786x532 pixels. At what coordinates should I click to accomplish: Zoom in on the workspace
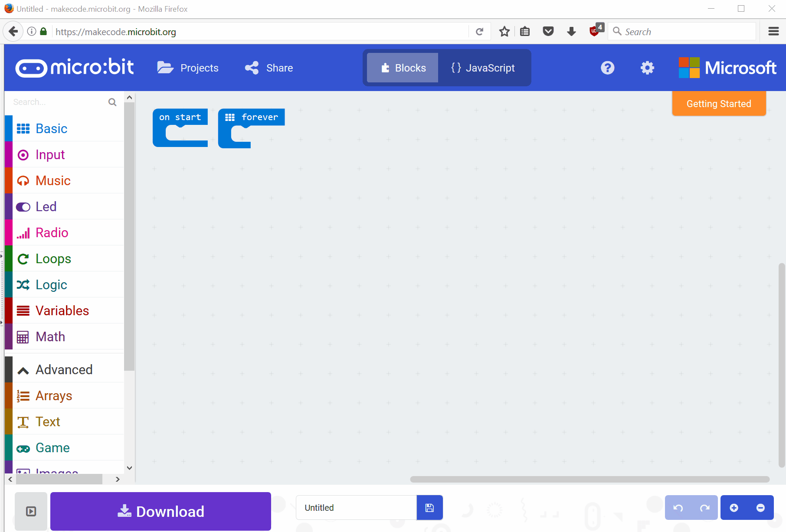click(x=734, y=507)
